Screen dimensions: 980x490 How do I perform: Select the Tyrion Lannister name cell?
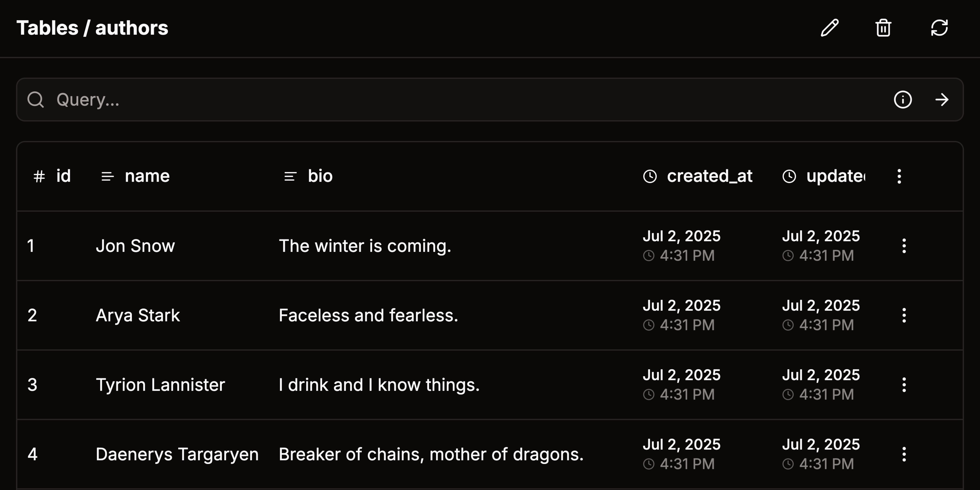pos(160,385)
